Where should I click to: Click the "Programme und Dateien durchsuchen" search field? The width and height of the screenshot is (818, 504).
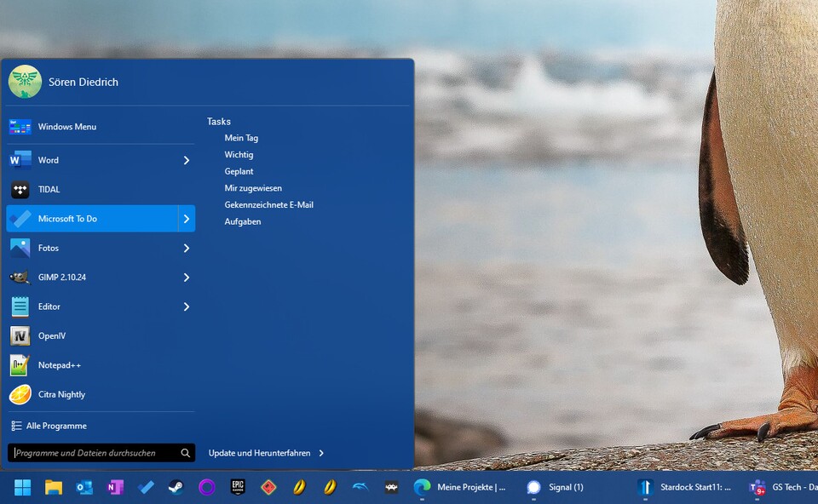point(85,453)
